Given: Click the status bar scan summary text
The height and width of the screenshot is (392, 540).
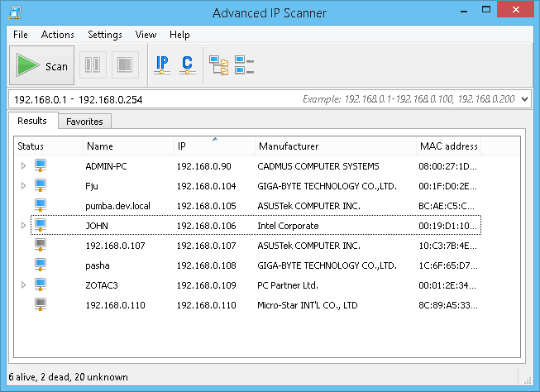Looking at the screenshot, I should [68, 377].
